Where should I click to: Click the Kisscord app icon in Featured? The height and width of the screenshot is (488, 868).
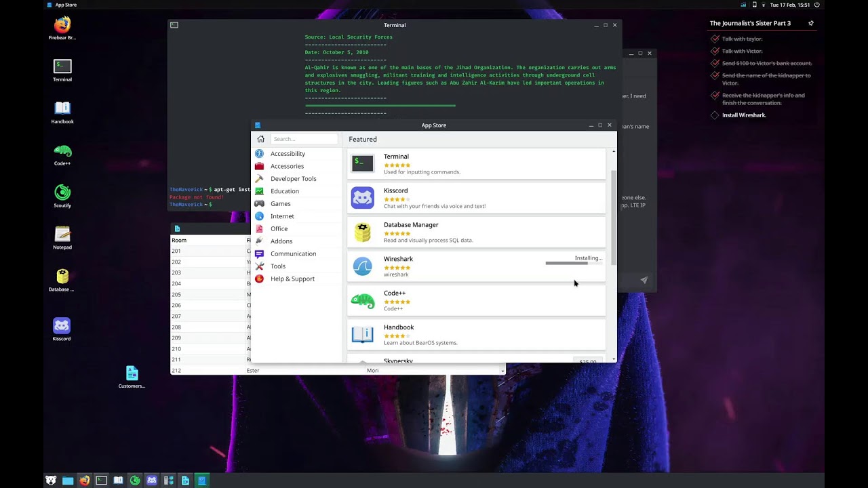pyautogui.click(x=363, y=198)
